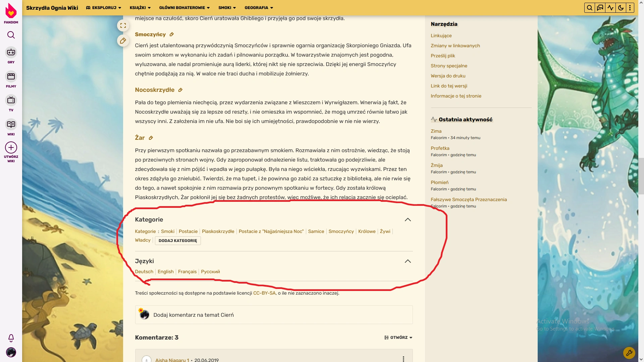Toggle dark mode with moon icon

click(621, 8)
